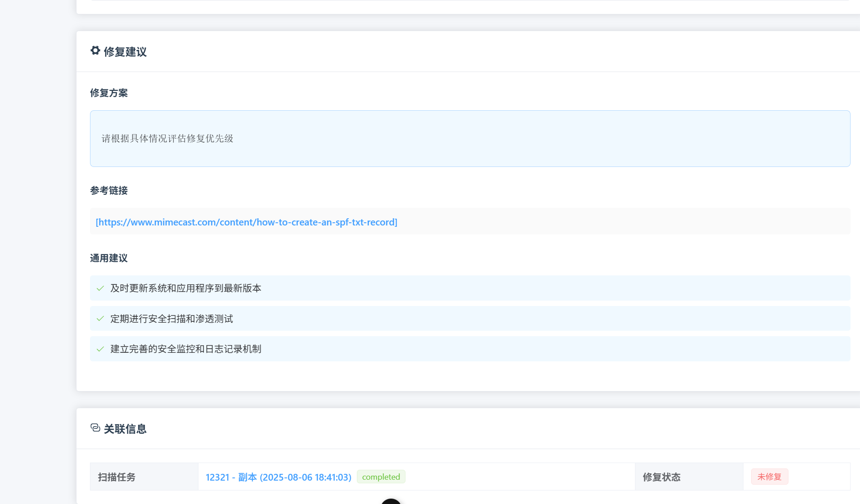Click the 关联信息 section heading
This screenshot has width=860, height=504.
[125, 429]
